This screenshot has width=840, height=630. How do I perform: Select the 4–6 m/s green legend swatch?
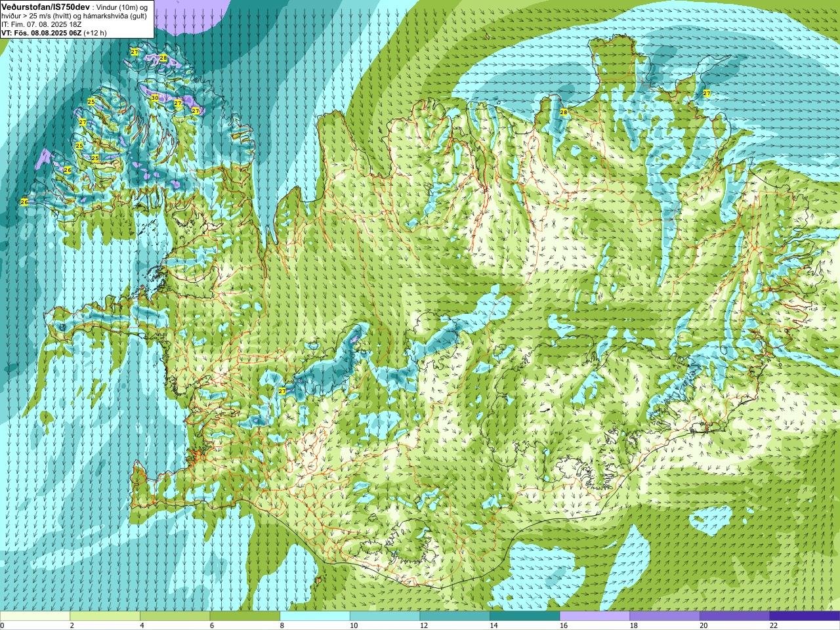coord(175,616)
